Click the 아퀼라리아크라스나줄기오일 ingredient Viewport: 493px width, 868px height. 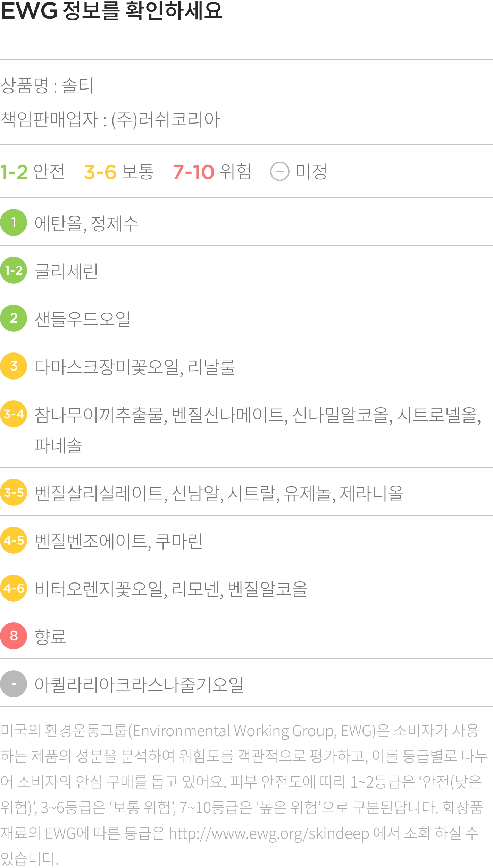point(139,684)
